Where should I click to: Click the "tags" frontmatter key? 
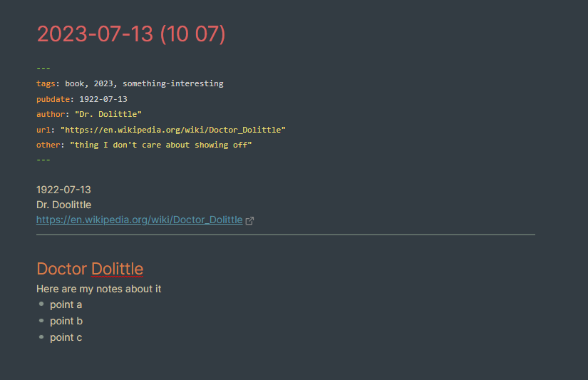(x=46, y=83)
